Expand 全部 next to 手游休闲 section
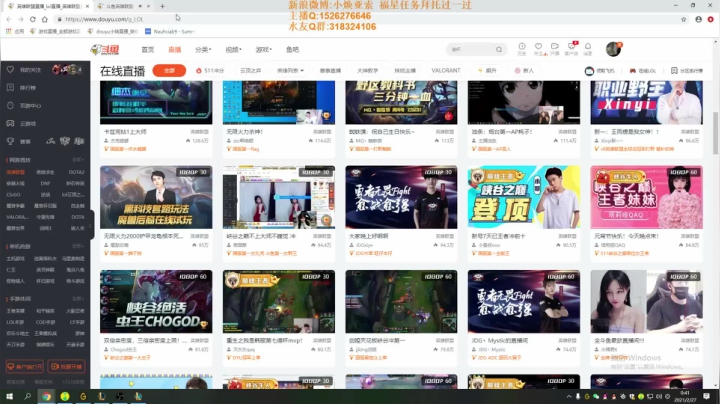 click(x=78, y=299)
